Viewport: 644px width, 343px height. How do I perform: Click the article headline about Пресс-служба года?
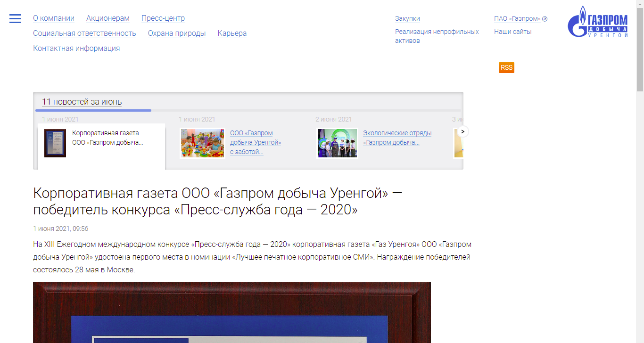(x=218, y=201)
